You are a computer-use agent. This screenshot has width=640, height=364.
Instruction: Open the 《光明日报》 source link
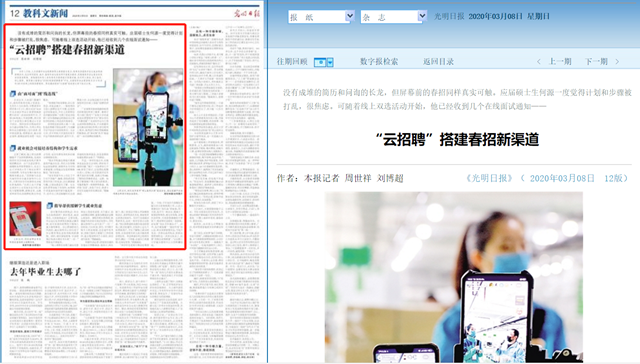coord(489,178)
